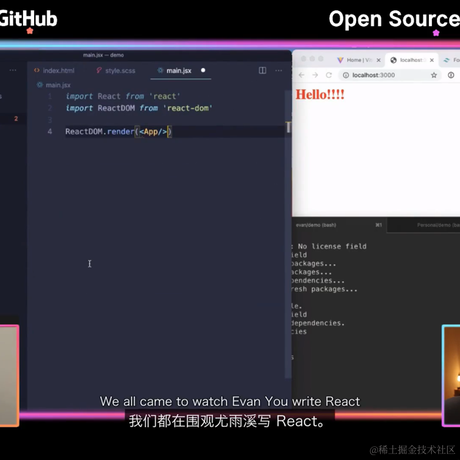The height and width of the screenshot is (460, 460).
Task: Click the split editor icon
Action: 262,70
